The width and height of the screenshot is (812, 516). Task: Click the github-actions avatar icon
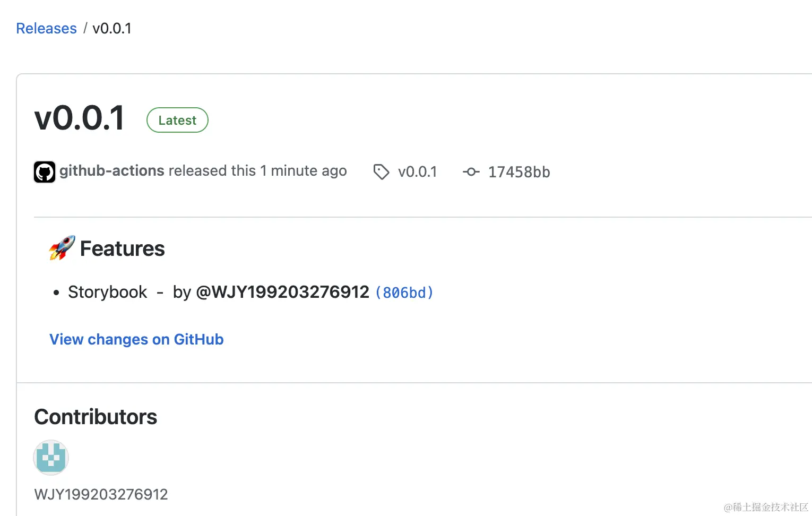click(x=45, y=172)
